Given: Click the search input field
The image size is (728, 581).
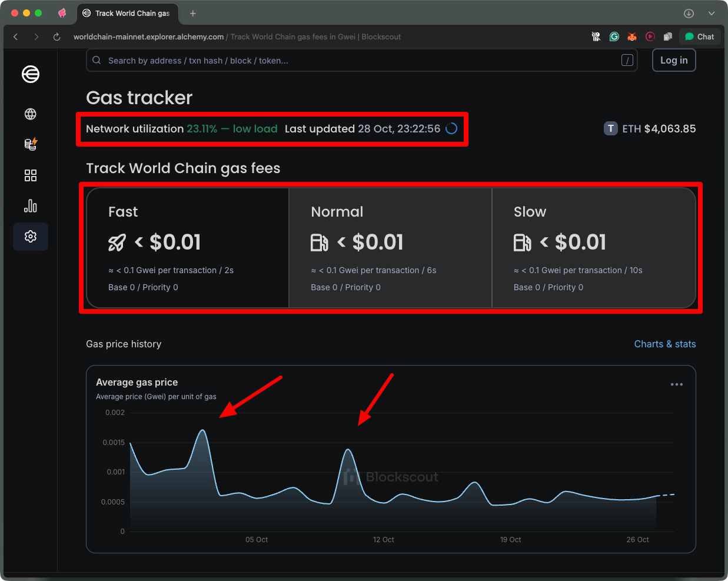Looking at the screenshot, I should [x=294, y=60].
